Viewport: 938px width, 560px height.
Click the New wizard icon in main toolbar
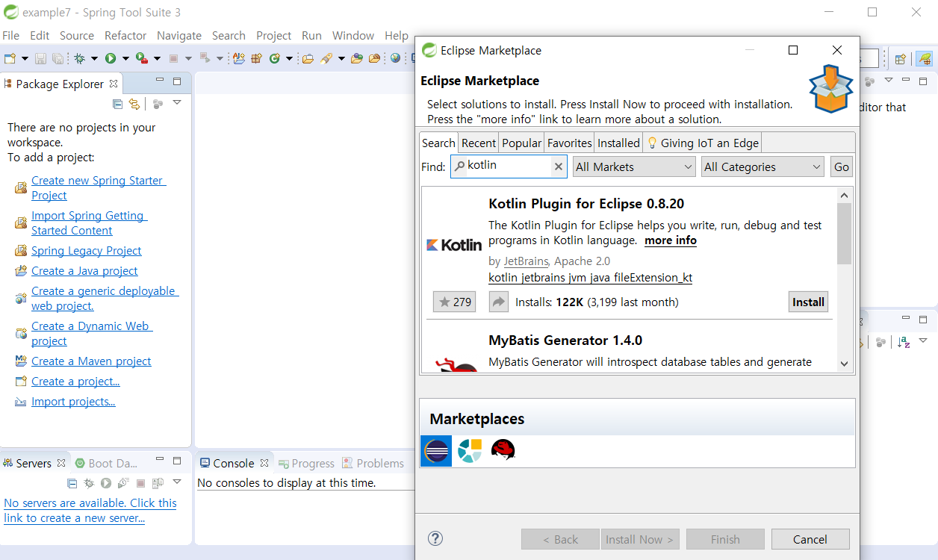coord(10,58)
